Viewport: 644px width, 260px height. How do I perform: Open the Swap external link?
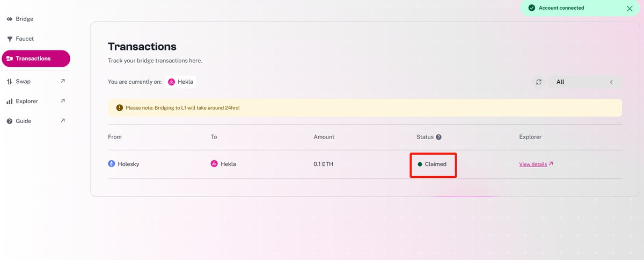[23, 82]
